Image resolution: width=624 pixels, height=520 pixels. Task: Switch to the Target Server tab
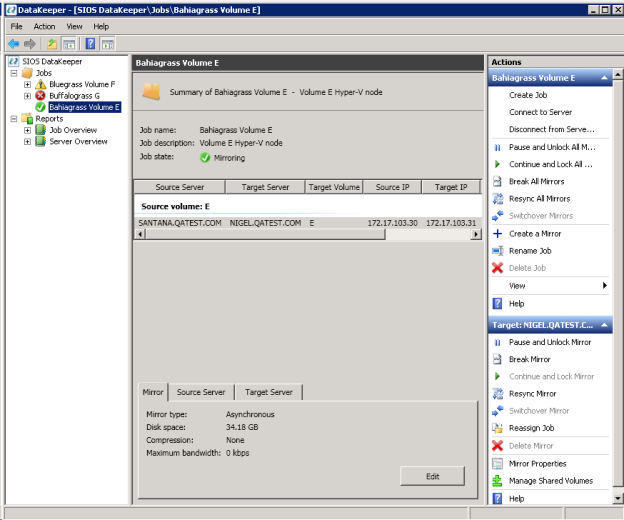coord(269,392)
